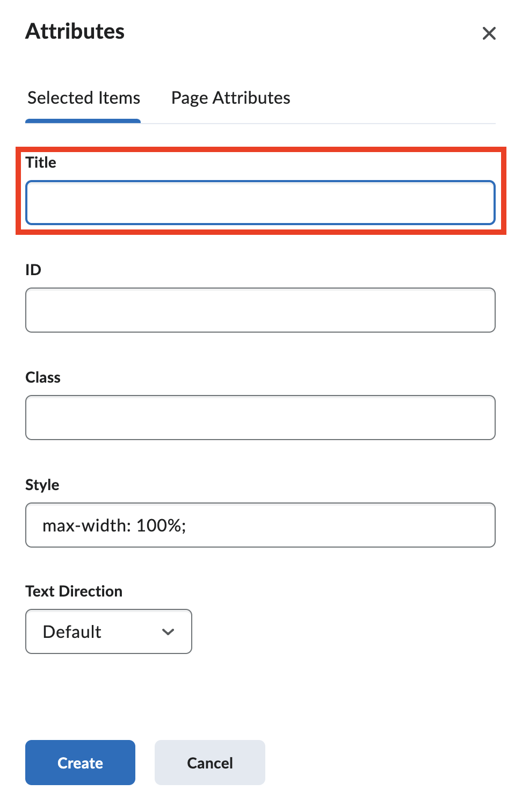Select the Class input box

[260, 418]
